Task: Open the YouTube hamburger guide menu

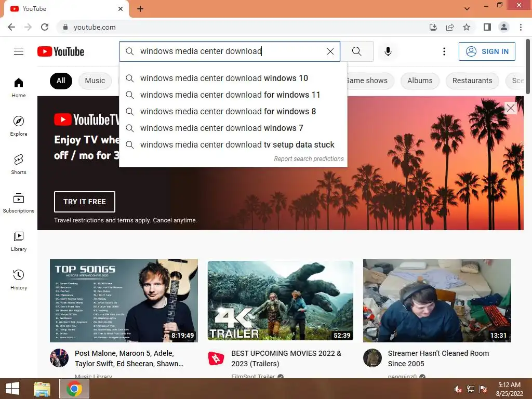Action: 19,51
